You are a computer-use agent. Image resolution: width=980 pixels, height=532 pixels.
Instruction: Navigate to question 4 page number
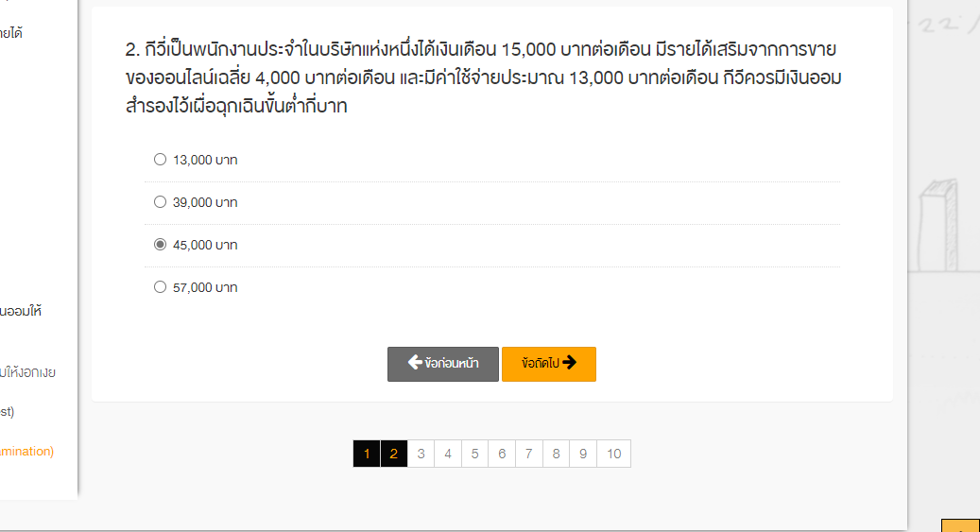pyautogui.click(x=448, y=454)
